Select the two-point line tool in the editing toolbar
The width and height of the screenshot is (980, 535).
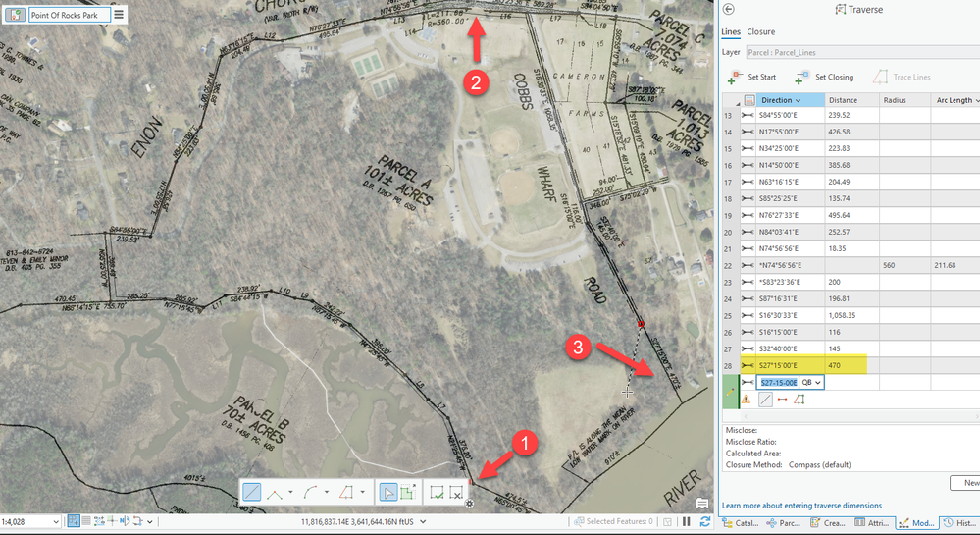[275, 493]
